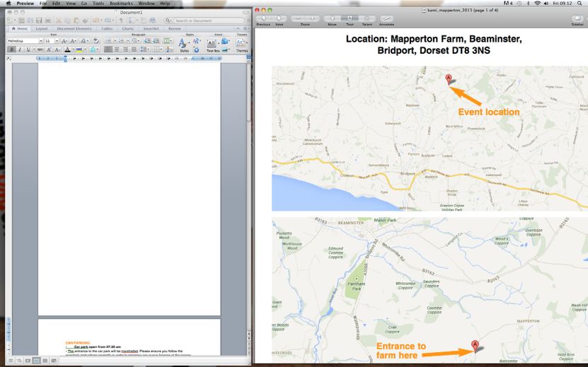Open the Tools menu in menu bar
The image size is (588, 367).
98,4
